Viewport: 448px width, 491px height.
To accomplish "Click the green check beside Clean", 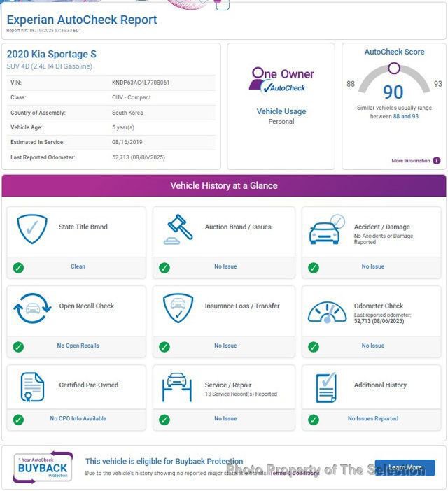I will click(x=18, y=267).
